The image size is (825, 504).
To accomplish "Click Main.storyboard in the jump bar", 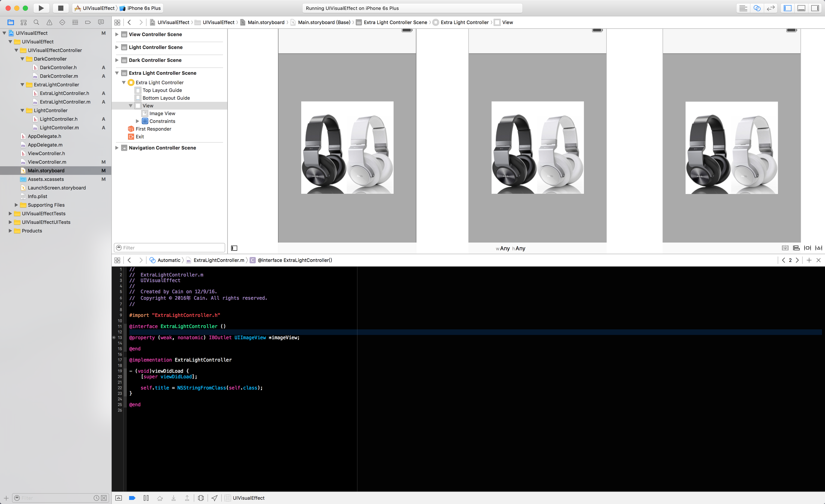I will (x=266, y=22).
